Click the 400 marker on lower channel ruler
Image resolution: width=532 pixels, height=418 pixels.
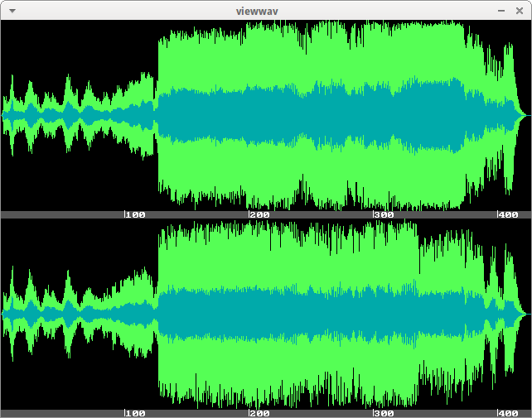[508, 413]
